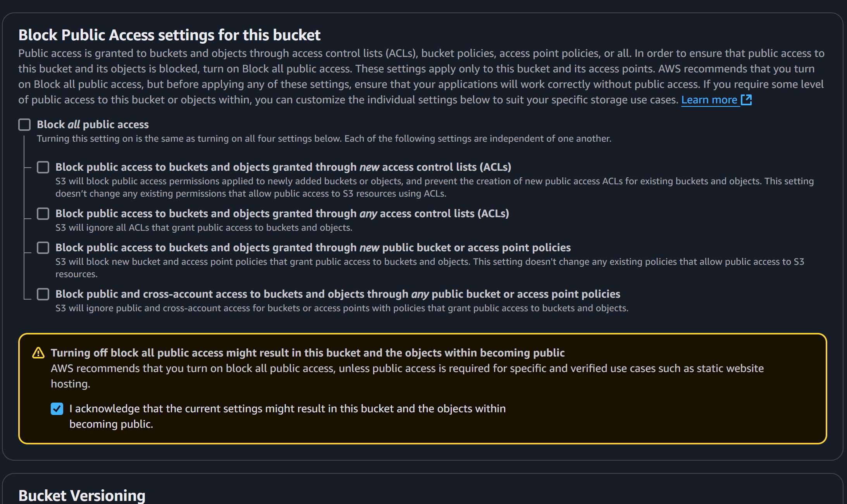Click the external link icon beside Learn more
847x504 pixels.
tap(746, 100)
